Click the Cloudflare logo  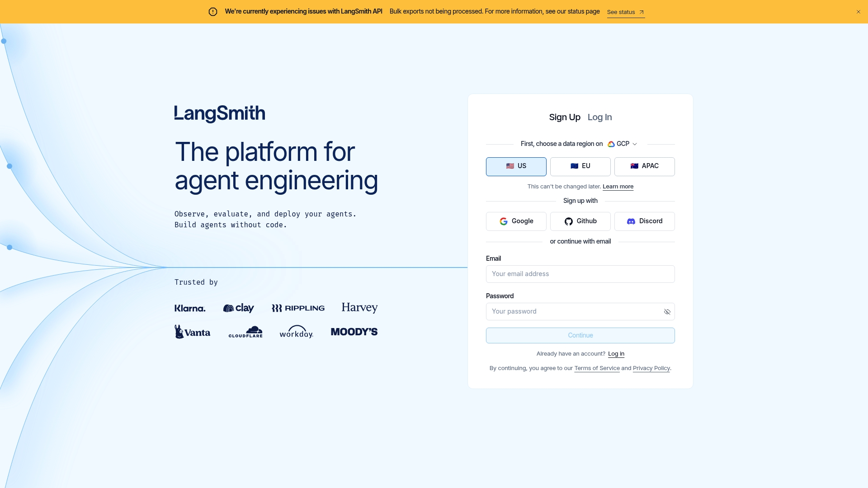pyautogui.click(x=245, y=332)
